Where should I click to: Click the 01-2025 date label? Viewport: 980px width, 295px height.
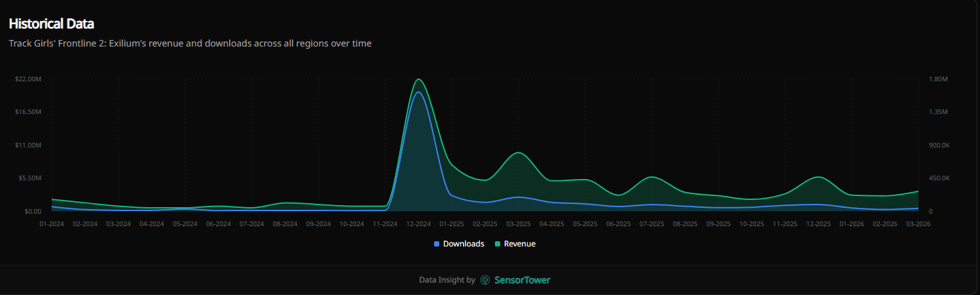click(x=452, y=224)
